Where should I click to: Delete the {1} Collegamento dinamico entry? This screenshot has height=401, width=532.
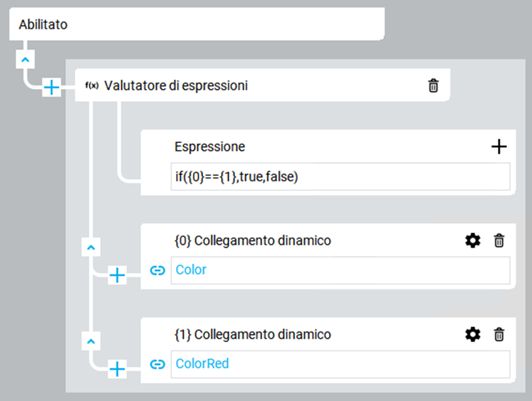tap(499, 334)
